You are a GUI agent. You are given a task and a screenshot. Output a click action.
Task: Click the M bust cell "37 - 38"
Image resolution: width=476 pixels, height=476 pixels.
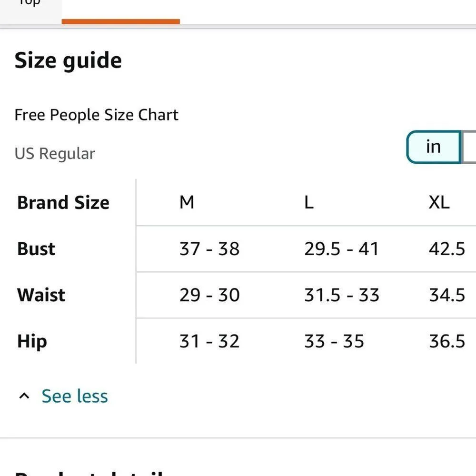209,249
